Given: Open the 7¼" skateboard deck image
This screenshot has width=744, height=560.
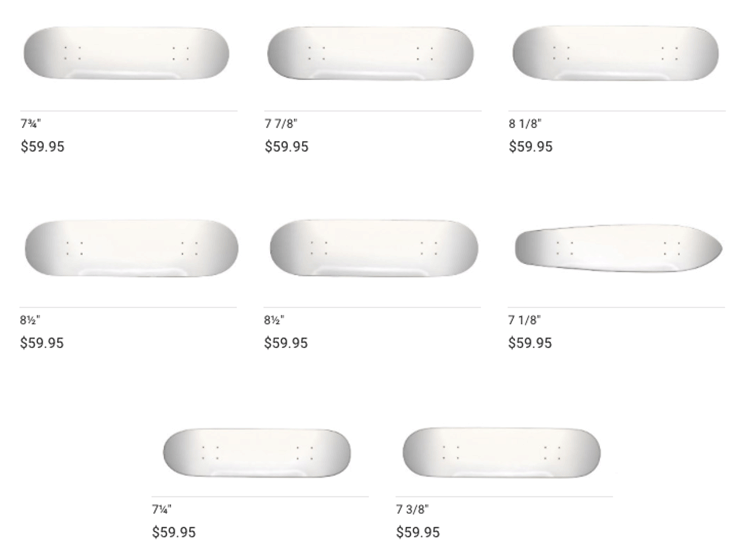Looking at the screenshot, I should tap(257, 453).
